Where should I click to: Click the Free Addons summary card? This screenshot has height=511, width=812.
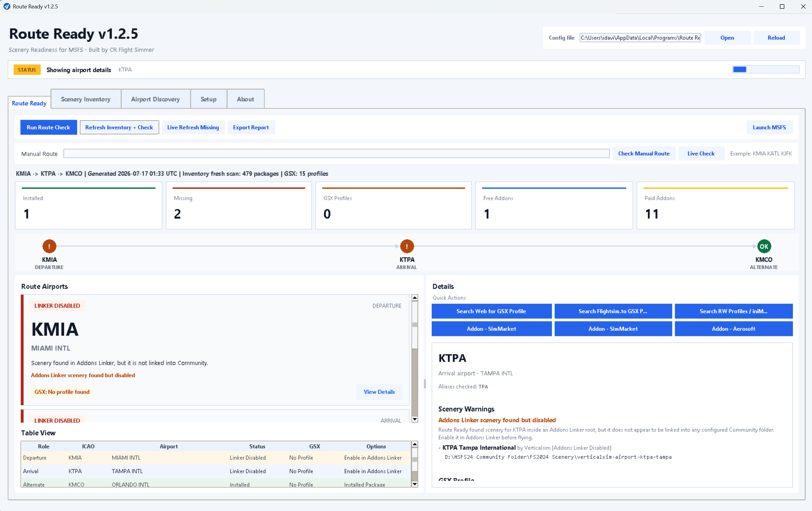click(554, 205)
